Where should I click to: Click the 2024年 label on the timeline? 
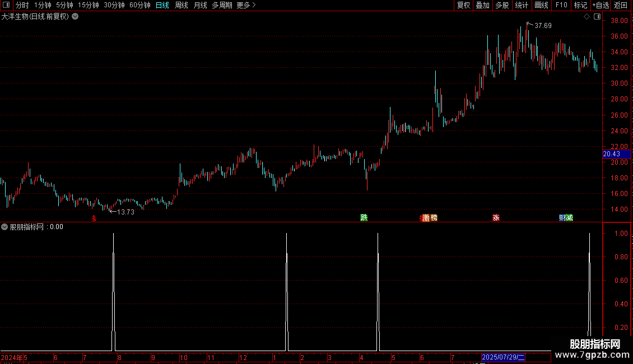(x=12, y=357)
